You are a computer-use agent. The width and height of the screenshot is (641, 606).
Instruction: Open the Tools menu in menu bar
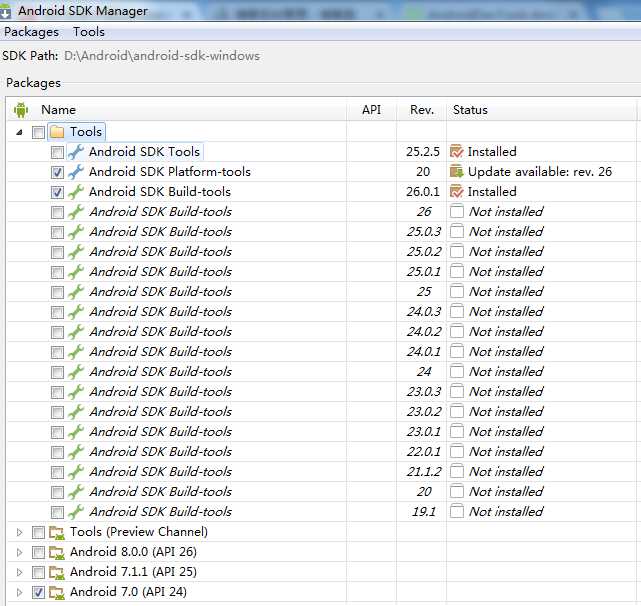pos(89,32)
